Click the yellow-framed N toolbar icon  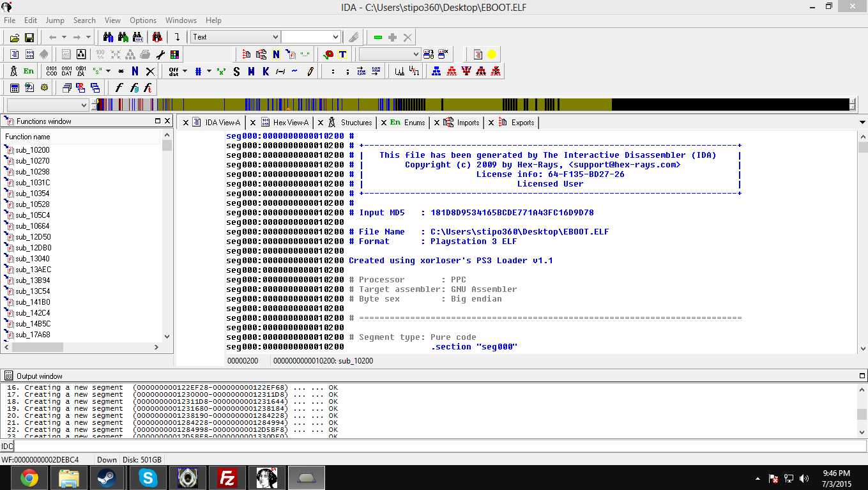[x=276, y=54]
